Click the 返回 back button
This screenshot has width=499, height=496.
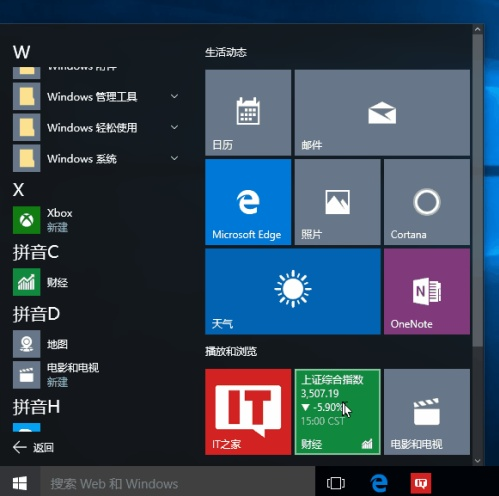click(x=33, y=447)
